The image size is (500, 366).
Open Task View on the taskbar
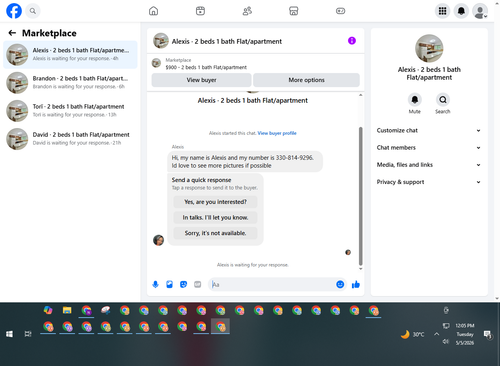pos(28,334)
